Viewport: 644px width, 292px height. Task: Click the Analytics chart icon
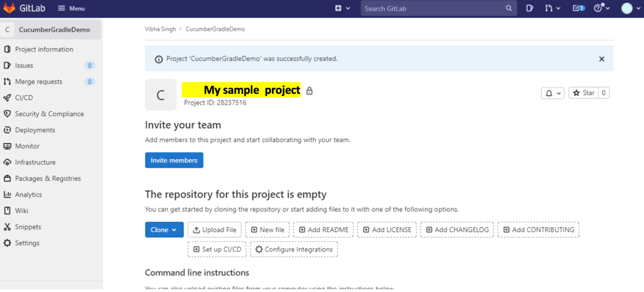[x=7, y=194]
